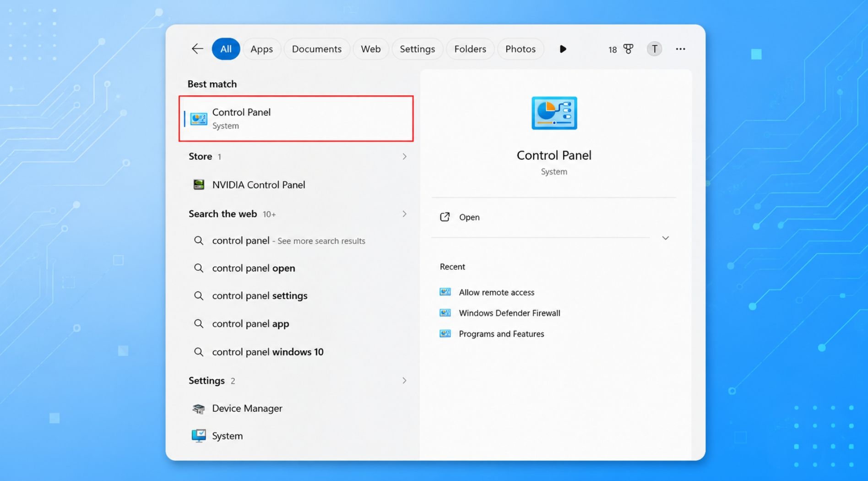Switch to the Settings filter tab
868x481 pixels.
click(x=418, y=49)
